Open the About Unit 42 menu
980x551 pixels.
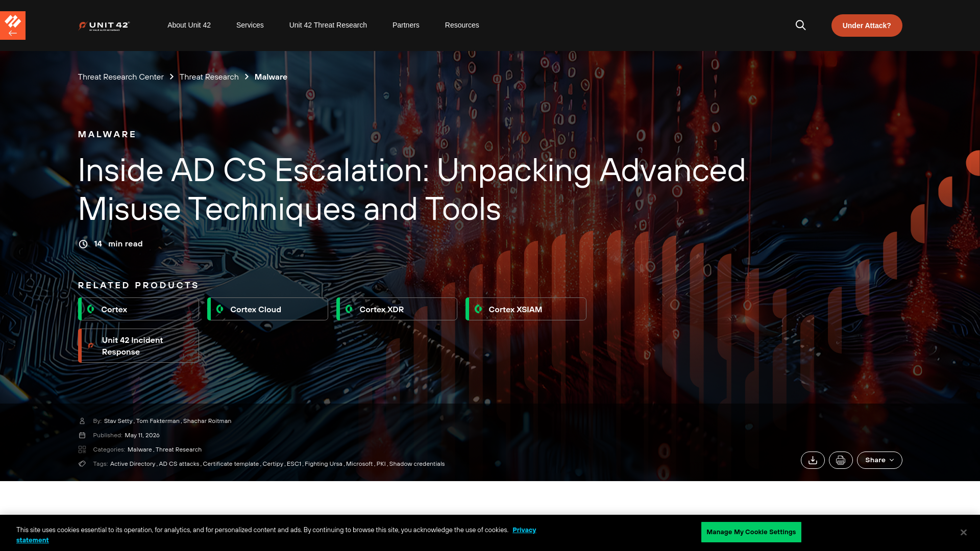point(189,25)
